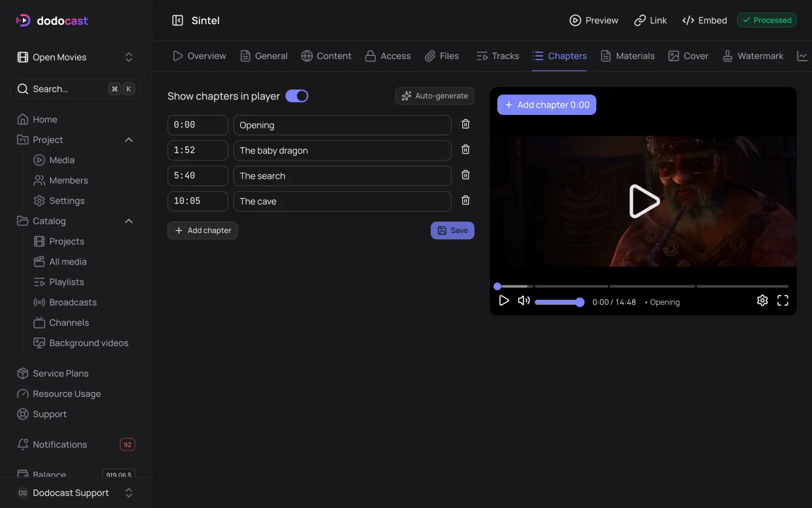Open the analytics chart tab icon

click(802, 56)
